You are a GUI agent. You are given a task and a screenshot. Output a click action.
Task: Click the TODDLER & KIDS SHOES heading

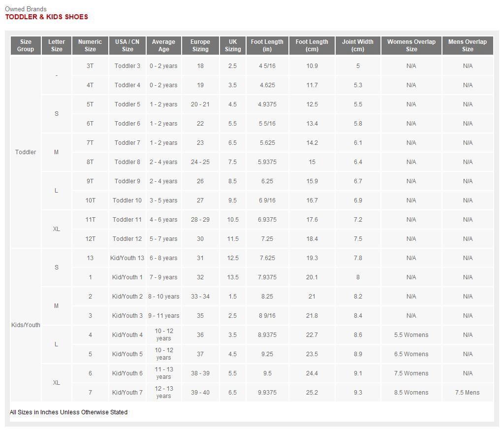coord(47,17)
